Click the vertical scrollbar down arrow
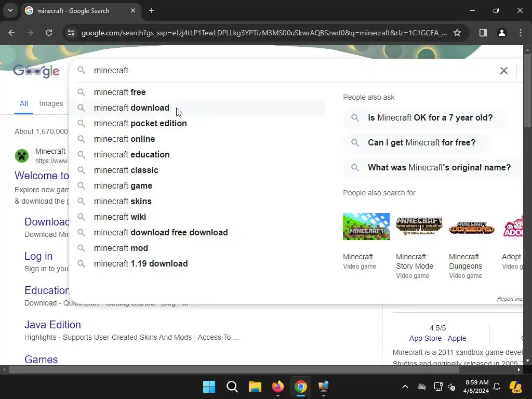532x399 pixels. (x=527, y=361)
